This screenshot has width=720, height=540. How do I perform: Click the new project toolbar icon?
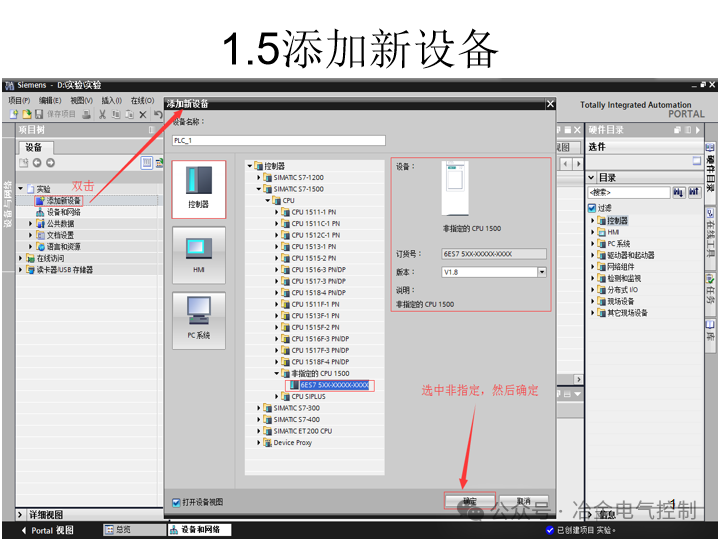coord(14,114)
